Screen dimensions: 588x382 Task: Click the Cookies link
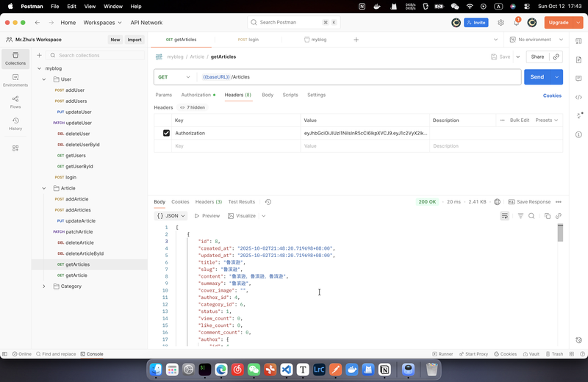tap(552, 95)
